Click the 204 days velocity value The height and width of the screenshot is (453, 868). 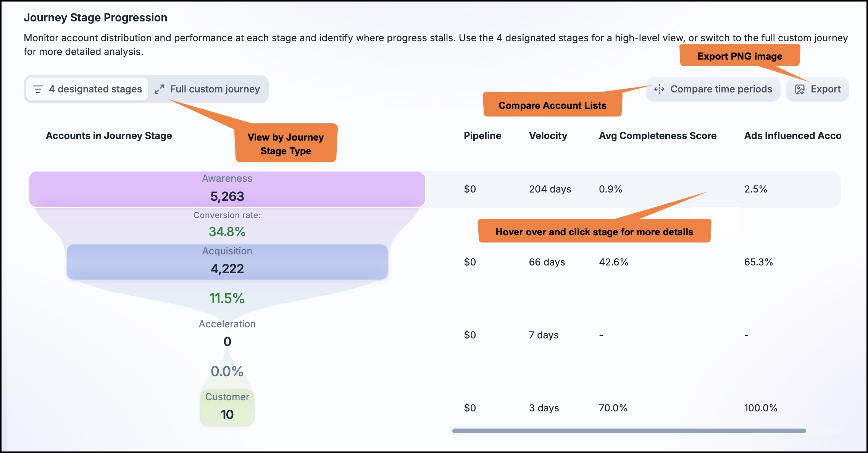pyautogui.click(x=550, y=189)
